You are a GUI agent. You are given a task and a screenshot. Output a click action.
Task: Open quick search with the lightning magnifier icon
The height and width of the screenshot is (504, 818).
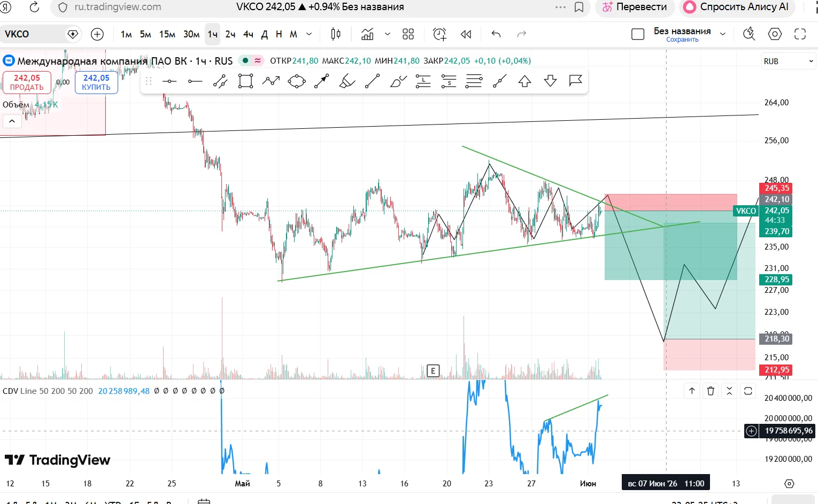click(749, 34)
